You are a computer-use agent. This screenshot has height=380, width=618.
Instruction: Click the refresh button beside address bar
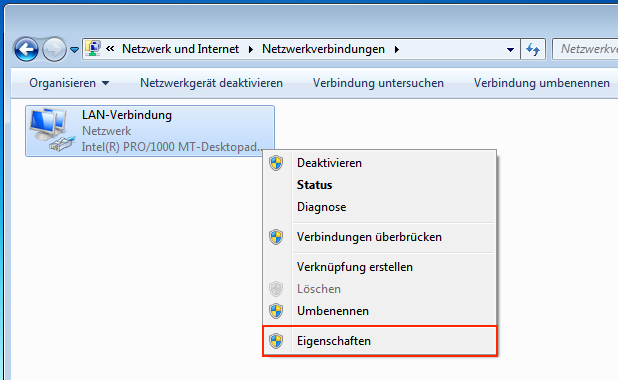(x=533, y=50)
